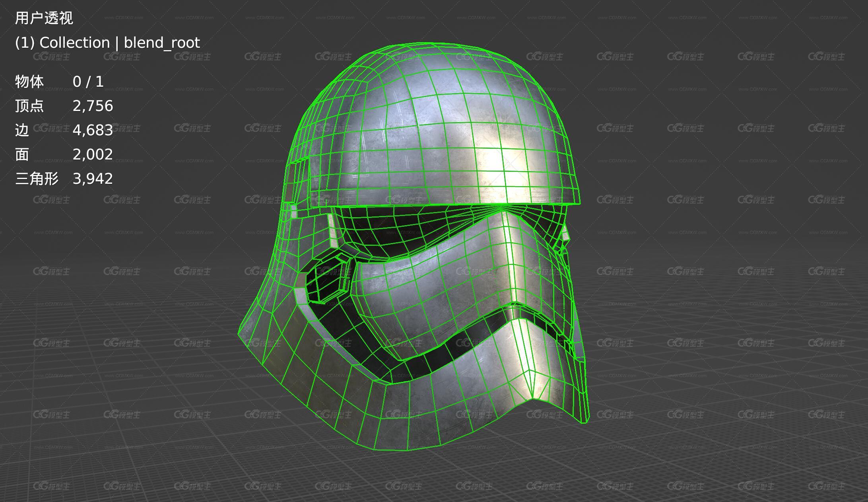Click the vertex count '2,756'
The width and height of the screenshot is (868, 502).
coord(93,106)
